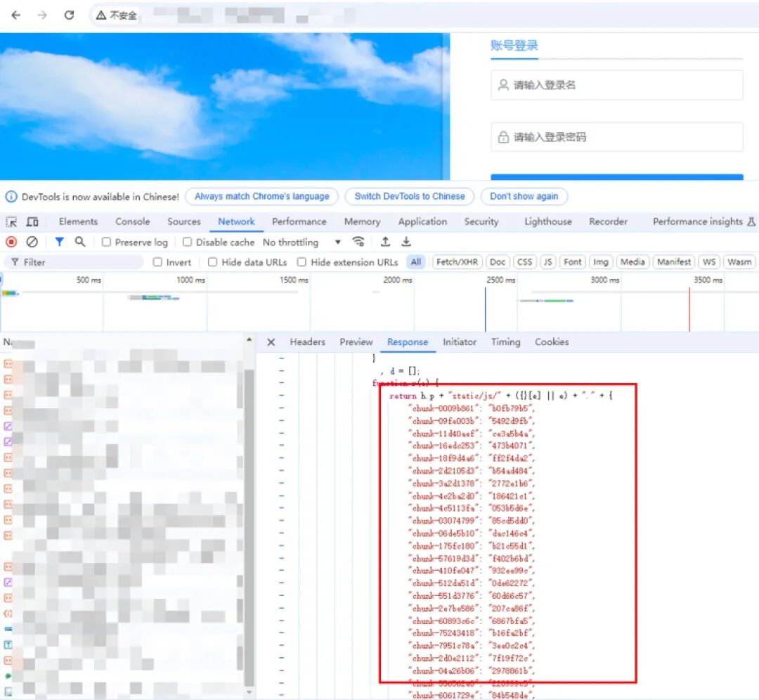The image size is (759, 700).
Task: Open network conditions wifi icon
Action: pos(358,242)
